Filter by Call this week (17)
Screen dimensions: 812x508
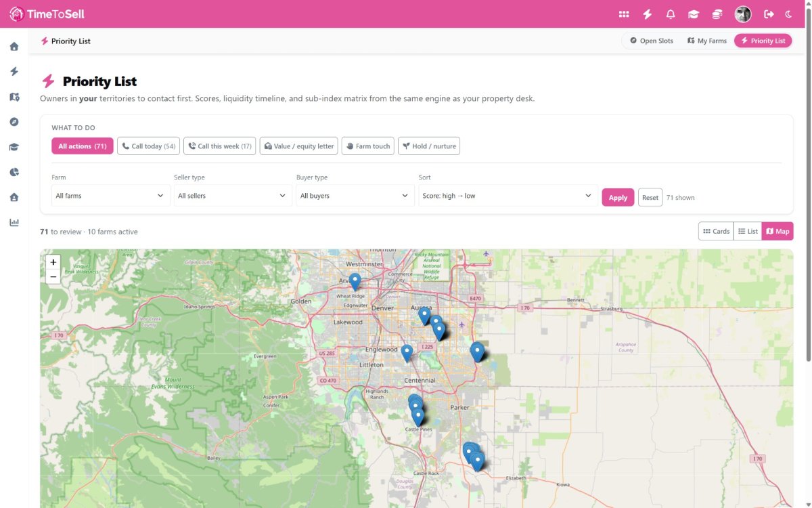tap(219, 146)
